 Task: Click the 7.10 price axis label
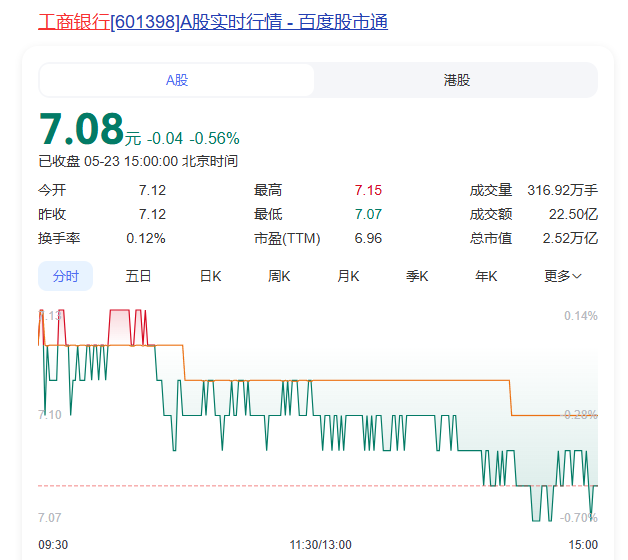click(x=50, y=415)
